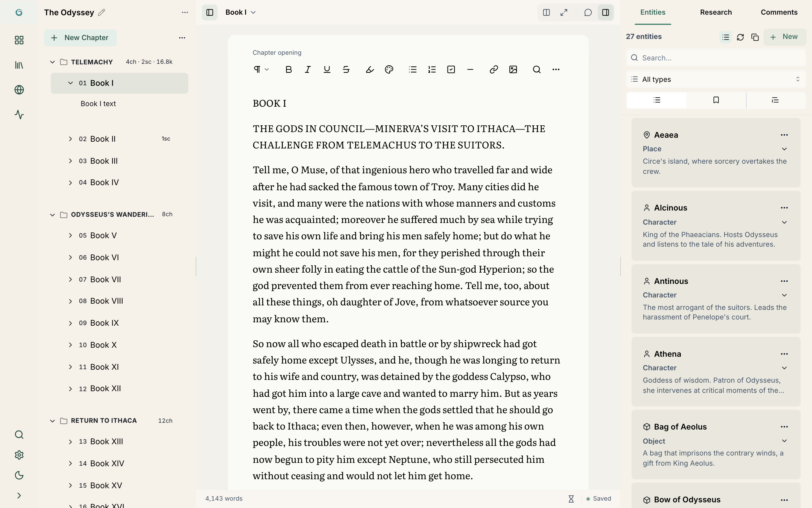Copy entities icon
Viewport: 812px width, 508px height.
[755, 37]
